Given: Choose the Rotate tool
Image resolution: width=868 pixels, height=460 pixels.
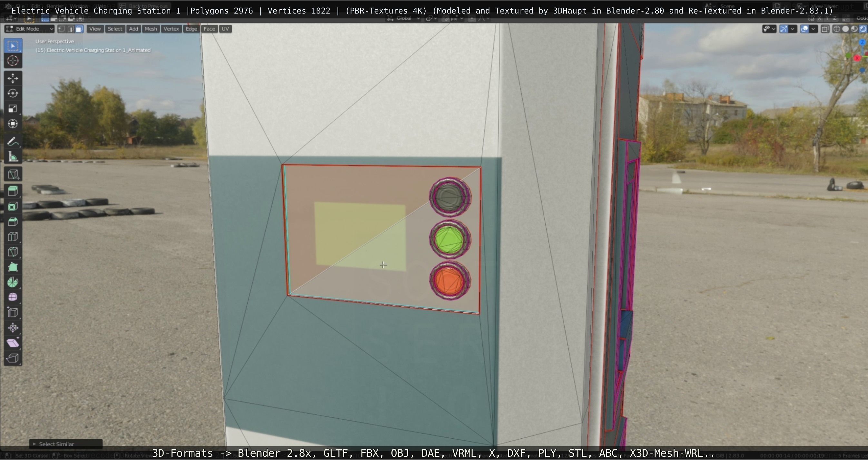Looking at the screenshot, I should [x=13, y=93].
